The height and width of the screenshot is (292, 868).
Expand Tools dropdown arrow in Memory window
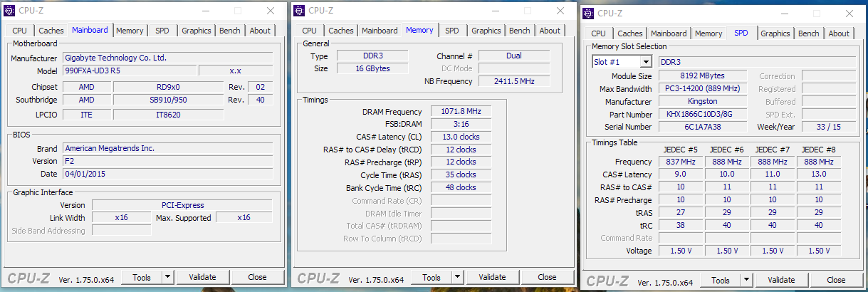[x=457, y=277]
